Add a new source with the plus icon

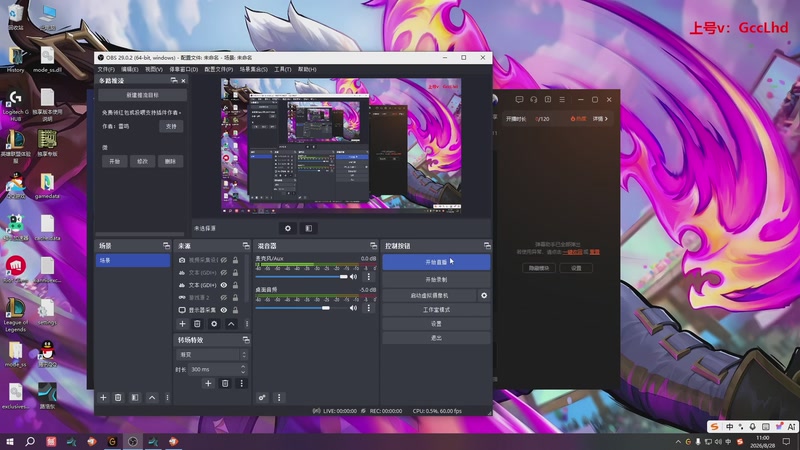(182, 323)
